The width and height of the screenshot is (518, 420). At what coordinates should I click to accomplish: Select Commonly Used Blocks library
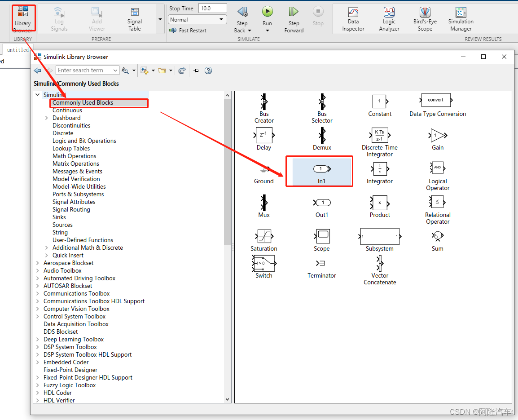83,103
